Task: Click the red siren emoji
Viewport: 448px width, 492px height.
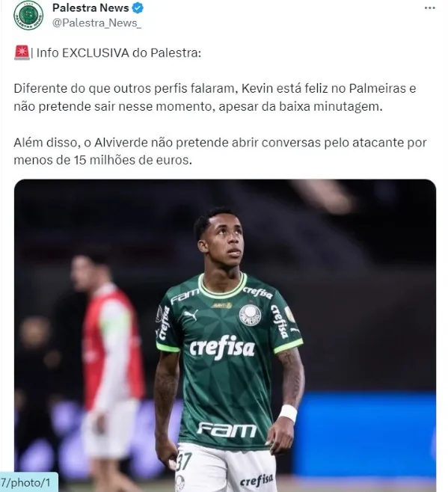Action: click(22, 52)
